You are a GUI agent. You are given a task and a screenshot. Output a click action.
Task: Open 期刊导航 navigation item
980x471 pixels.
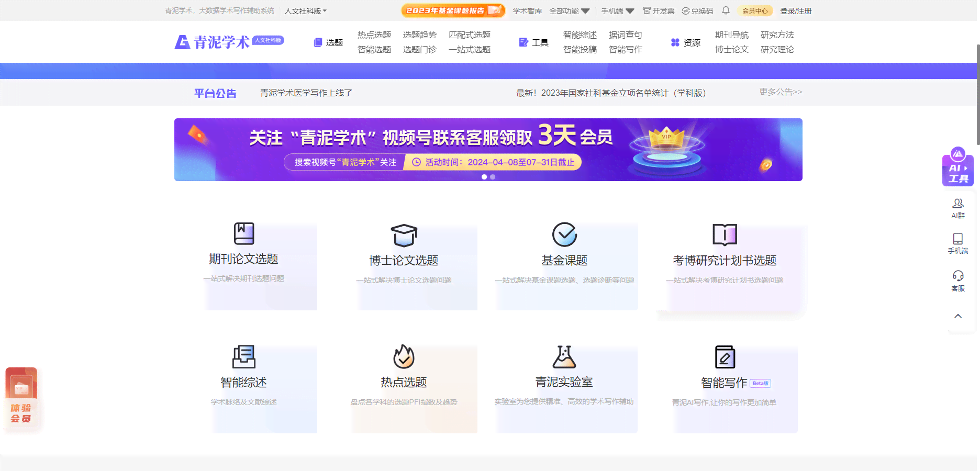732,35
